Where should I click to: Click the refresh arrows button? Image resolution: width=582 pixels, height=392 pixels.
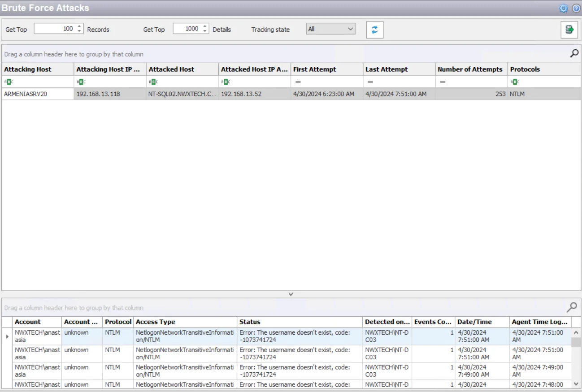click(374, 30)
